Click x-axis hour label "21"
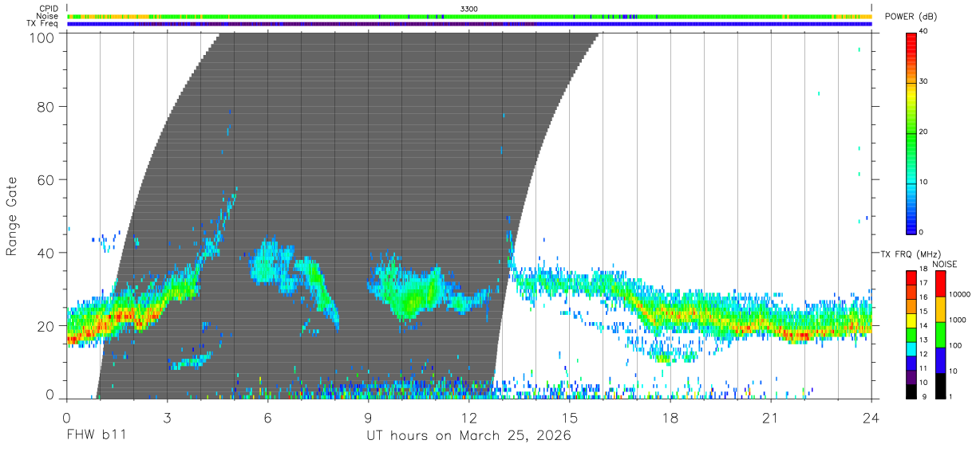 771,418
